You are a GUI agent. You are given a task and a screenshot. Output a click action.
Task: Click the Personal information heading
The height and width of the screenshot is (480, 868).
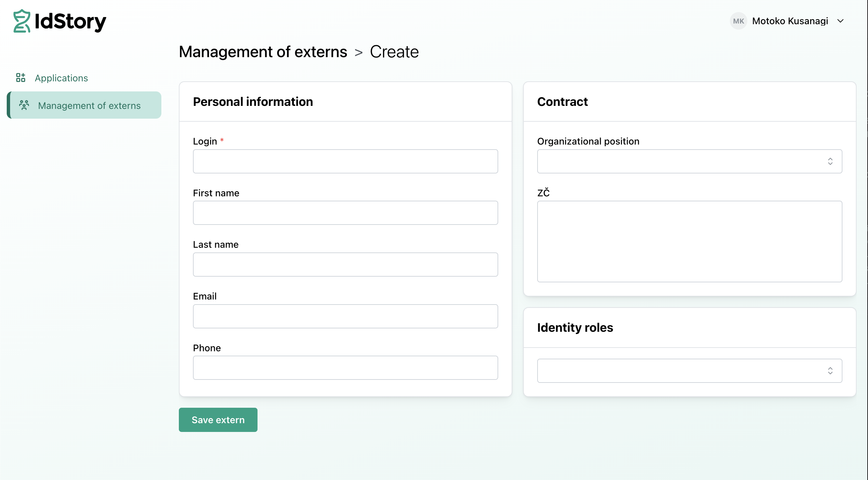click(x=253, y=102)
